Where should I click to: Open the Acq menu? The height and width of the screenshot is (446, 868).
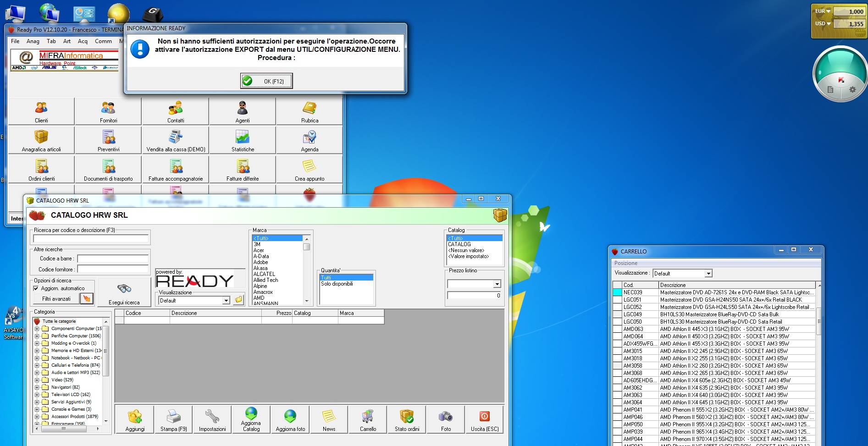[x=83, y=41]
